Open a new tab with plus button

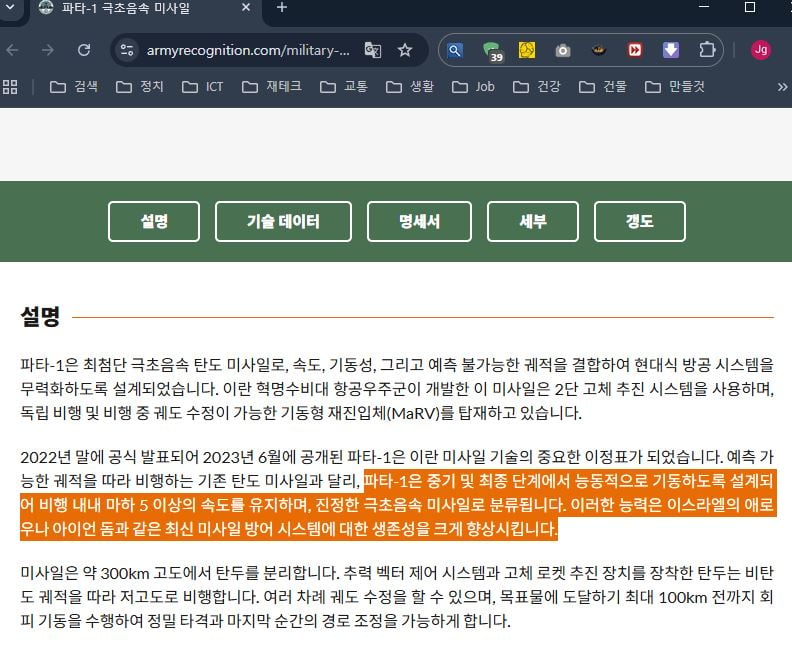(282, 8)
